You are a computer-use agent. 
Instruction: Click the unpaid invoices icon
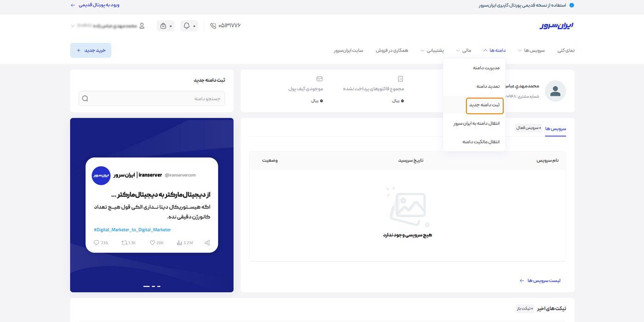click(400, 79)
